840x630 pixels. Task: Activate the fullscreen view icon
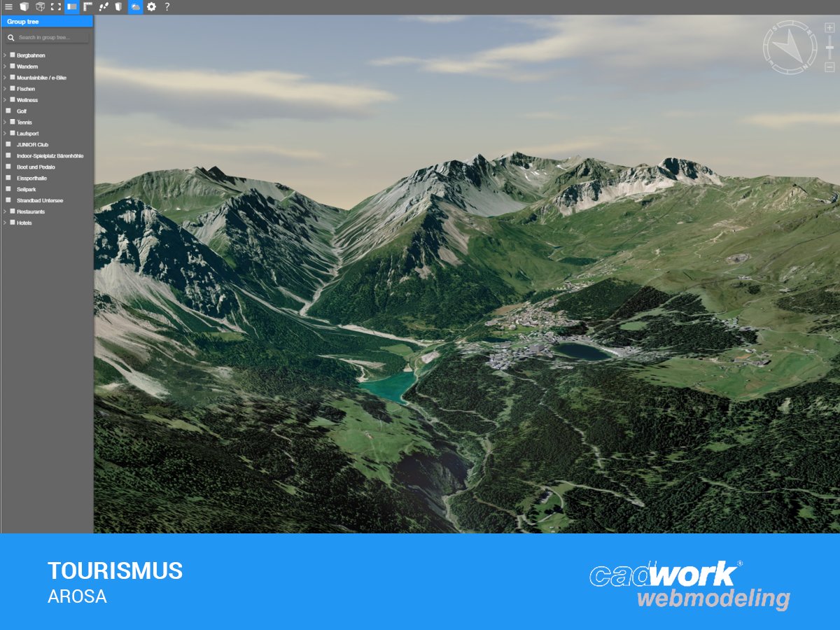(55, 7)
